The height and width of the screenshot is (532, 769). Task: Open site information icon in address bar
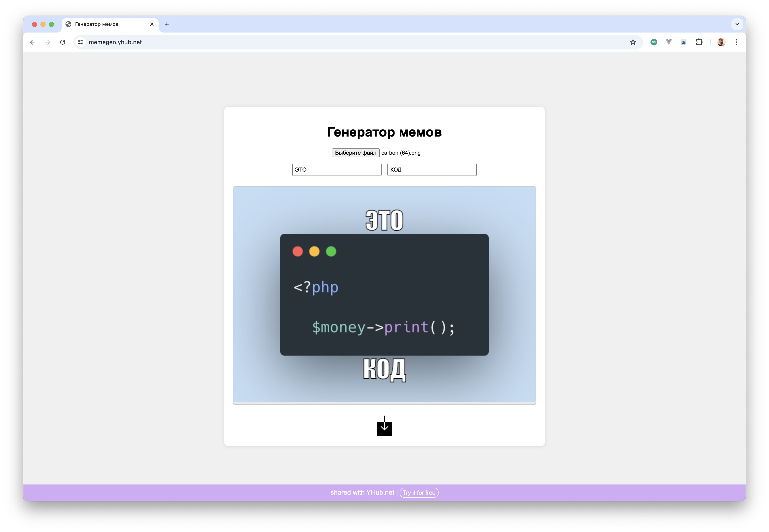[x=80, y=42]
